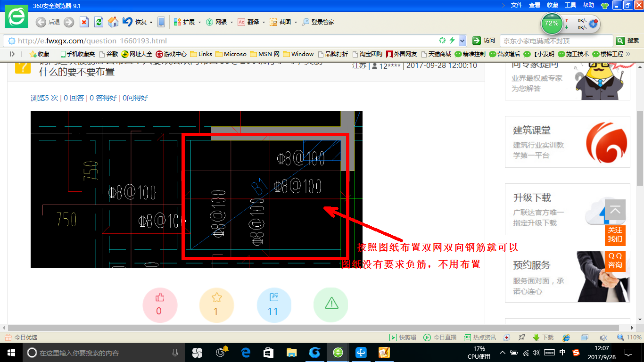Click the 翻译 translate tool
644x362 pixels.
click(x=248, y=22)
